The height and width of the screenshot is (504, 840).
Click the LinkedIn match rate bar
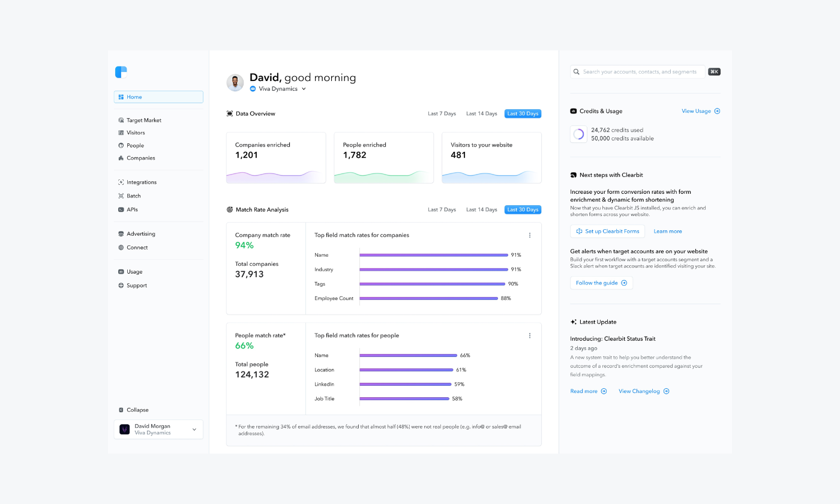(406, 384)
